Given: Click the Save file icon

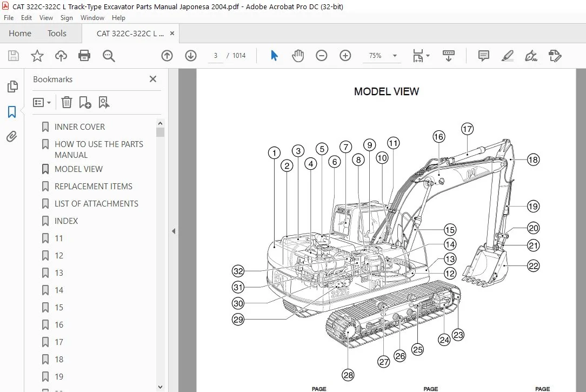Looking at the screenshot, I should (14, 56).
